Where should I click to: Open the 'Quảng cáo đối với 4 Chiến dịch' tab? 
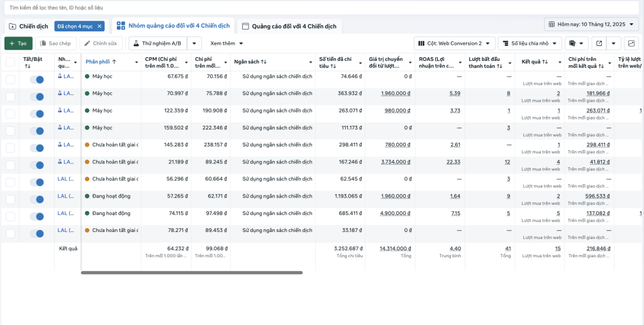pos(289,26)
